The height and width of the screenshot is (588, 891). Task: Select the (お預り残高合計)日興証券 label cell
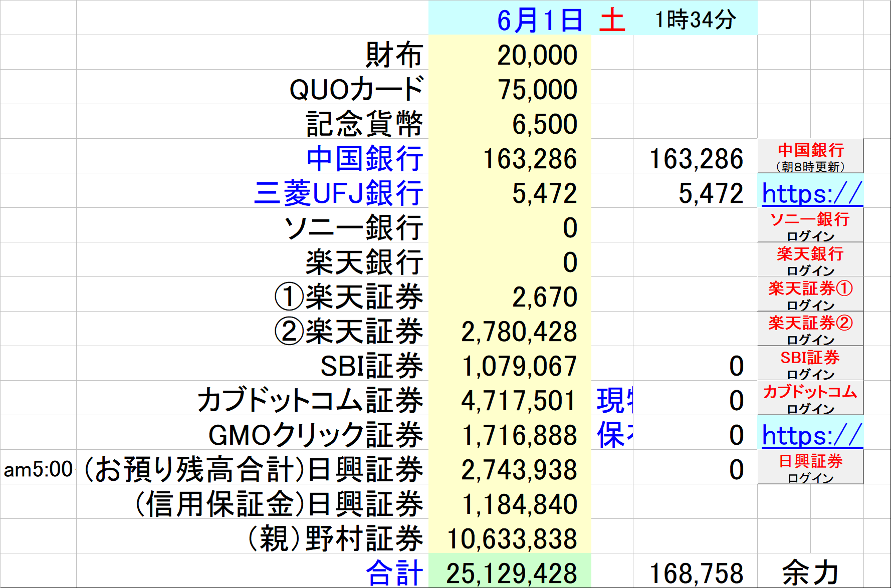pos(253,467)
